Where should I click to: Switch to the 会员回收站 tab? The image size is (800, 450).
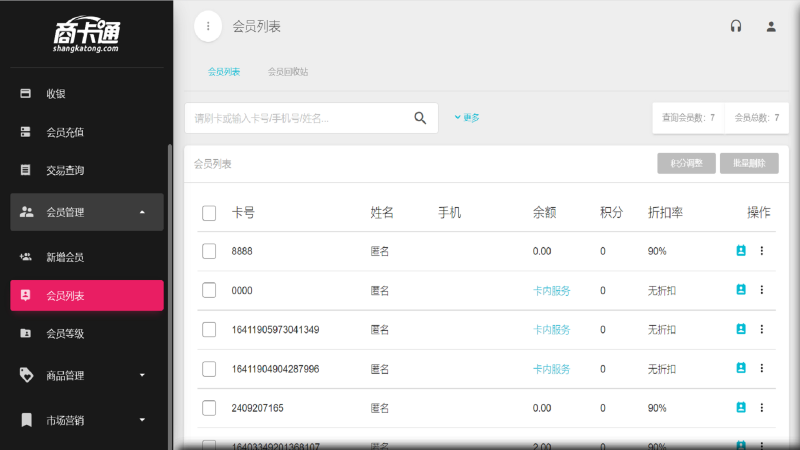(288, 72)
